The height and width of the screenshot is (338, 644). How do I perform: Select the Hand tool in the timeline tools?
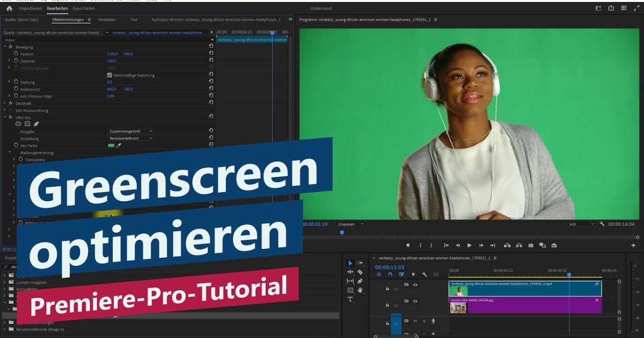360,290
